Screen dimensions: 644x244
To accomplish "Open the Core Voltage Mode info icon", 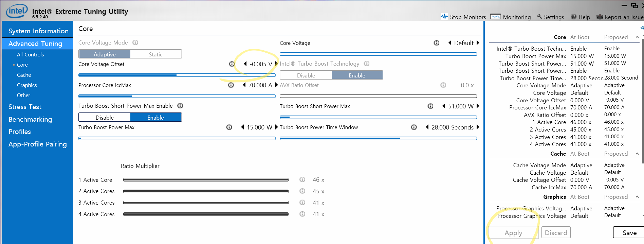I will coord(135,42).
